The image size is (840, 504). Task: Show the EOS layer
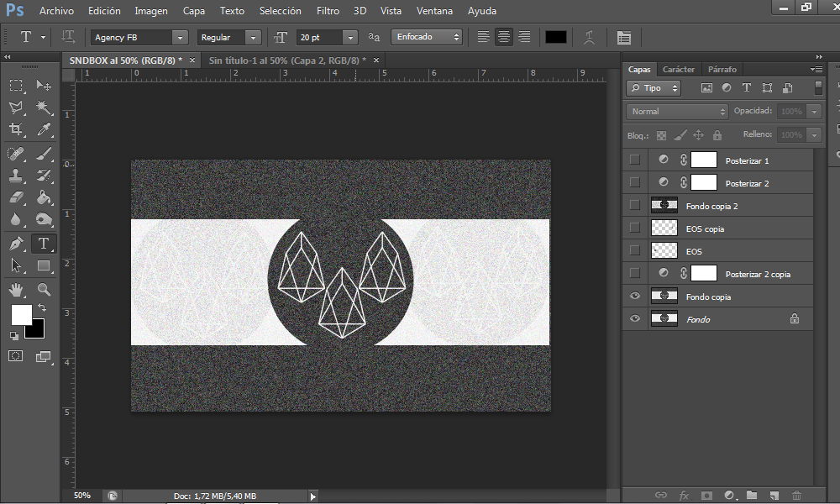click(635, 250)
